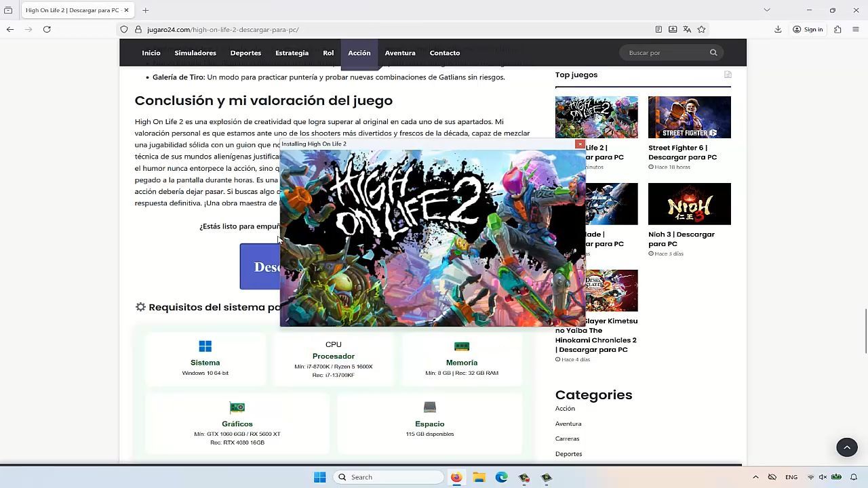This screenshot has height=488, width=868.
Task: Click the search magnifier on the website
Action: point(713,53)
